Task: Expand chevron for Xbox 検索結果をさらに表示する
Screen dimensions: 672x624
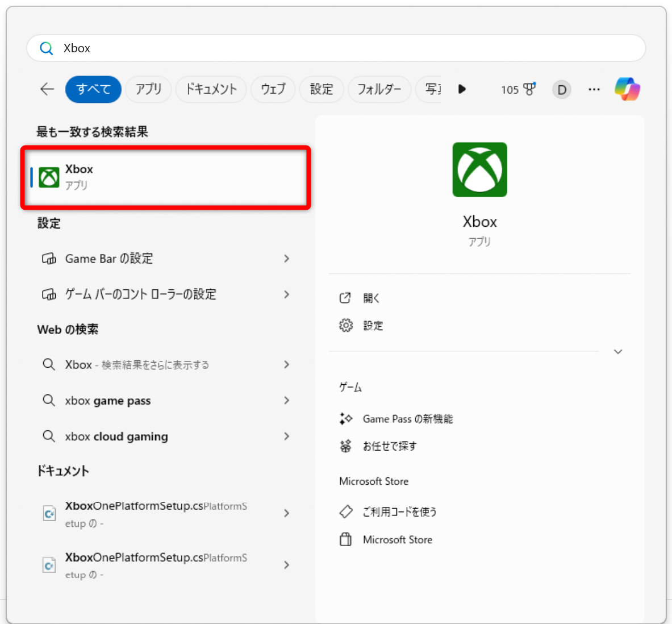Action: coord(287,364)
